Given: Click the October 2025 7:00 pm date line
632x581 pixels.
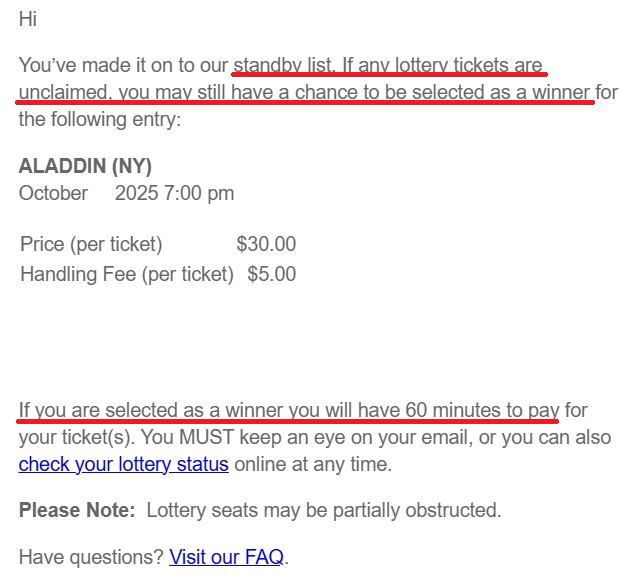Looking at the screenshot, I should 126,193.
